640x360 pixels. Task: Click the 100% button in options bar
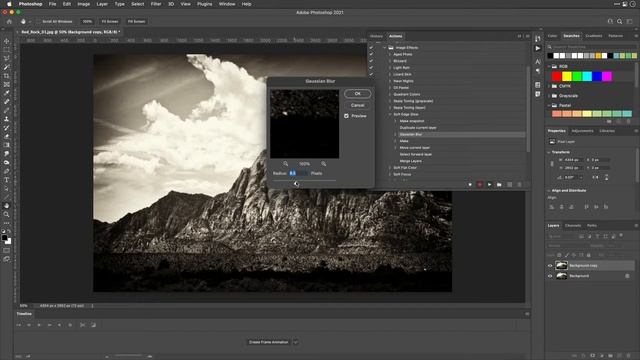click(x=87, y=21)
